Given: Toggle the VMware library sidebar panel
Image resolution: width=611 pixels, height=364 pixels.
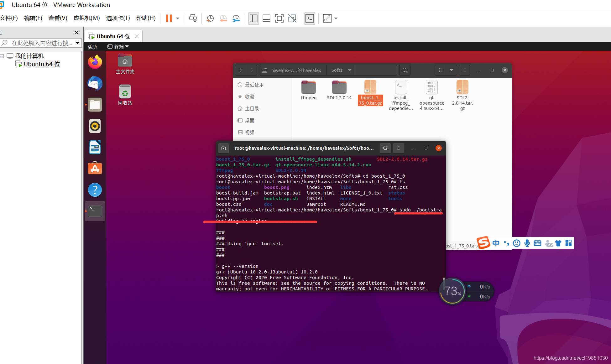Looking at the screenshot, I should (x=253, y=18).
